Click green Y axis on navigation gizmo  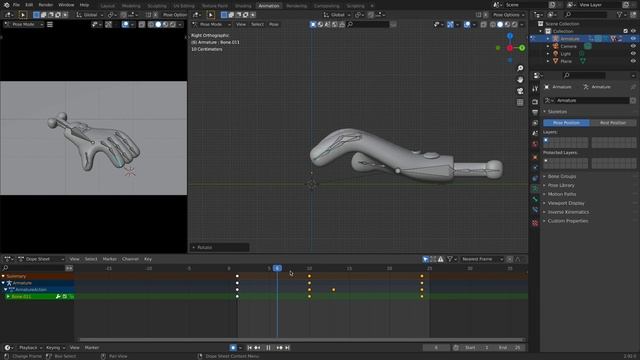[522, 48]
